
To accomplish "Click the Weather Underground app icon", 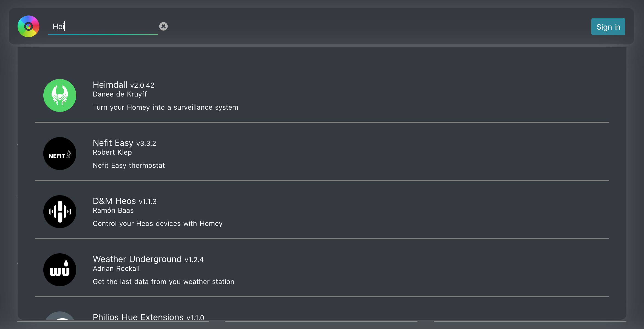I will [60, 270].
